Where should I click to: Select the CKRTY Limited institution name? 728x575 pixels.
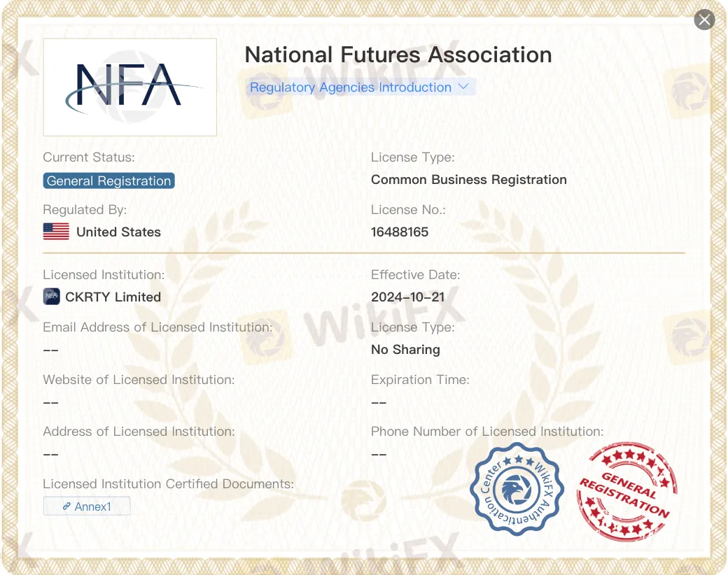[x=113, y=297]
